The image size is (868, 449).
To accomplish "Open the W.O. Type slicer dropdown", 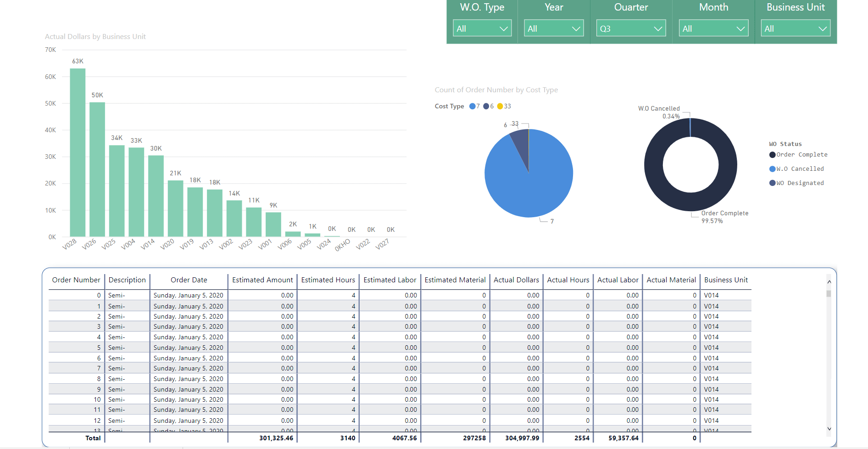I will click(x=482, y=28).
